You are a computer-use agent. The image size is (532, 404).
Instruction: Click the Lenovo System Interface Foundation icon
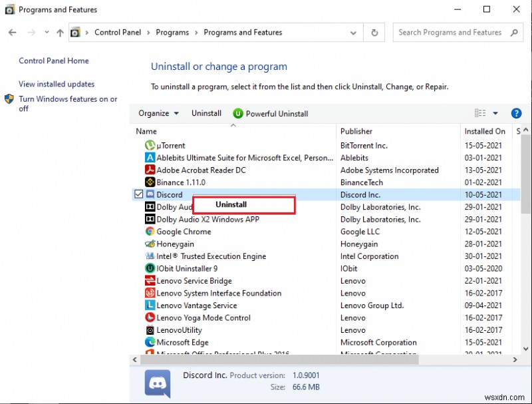(x=150, y=293)
